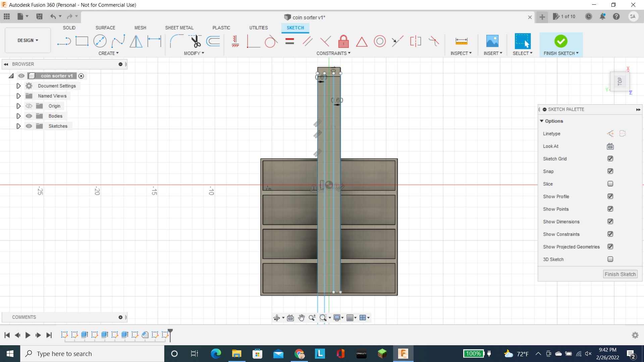Viewport: 644px width, 362px height.
Task: Click the Look At icon in Sketch Palette
Action: pyautogui.click(x=610, y=146)
